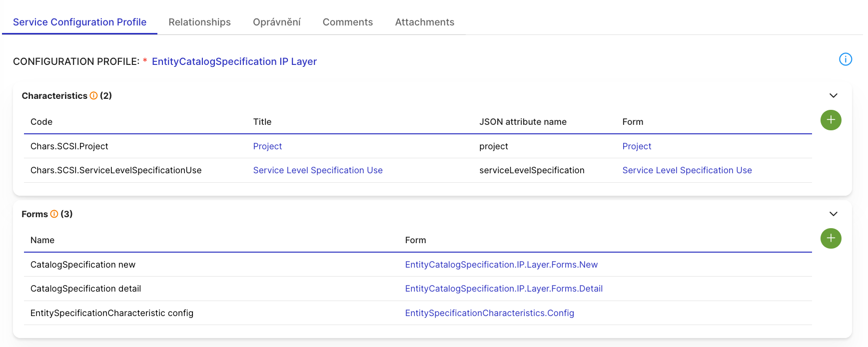Open the Project title link

(267, 146)
